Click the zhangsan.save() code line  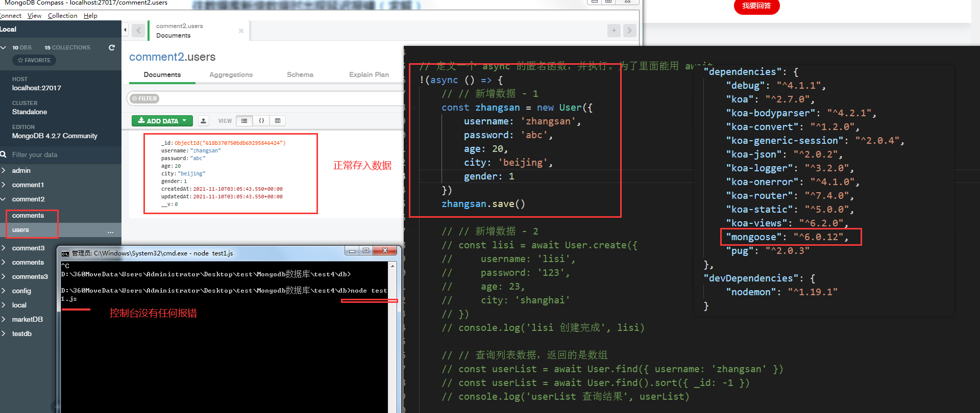tap(483, 204)
